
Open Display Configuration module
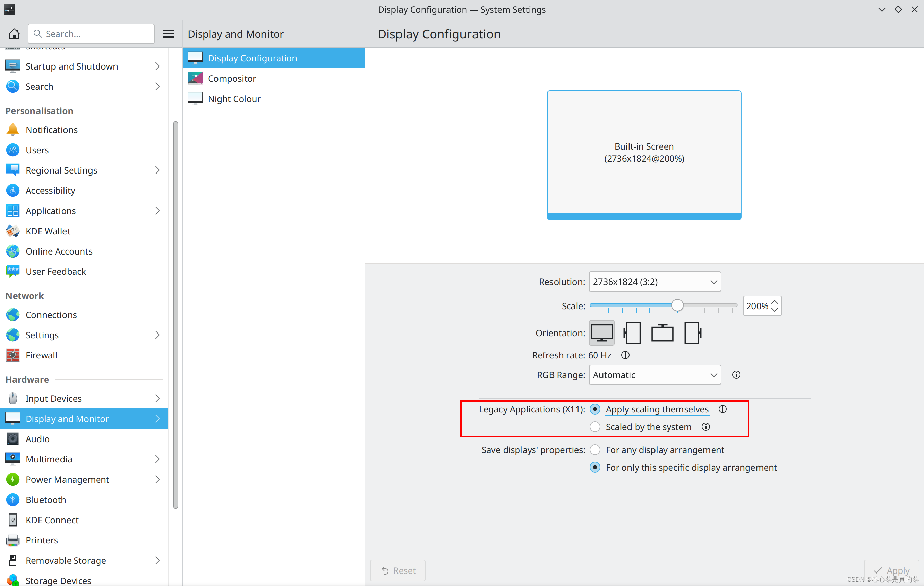pos(274,58)
